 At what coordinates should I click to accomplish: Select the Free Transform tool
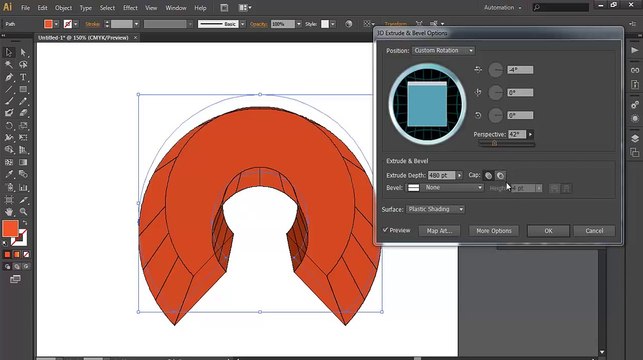click(x=23, y=137)
